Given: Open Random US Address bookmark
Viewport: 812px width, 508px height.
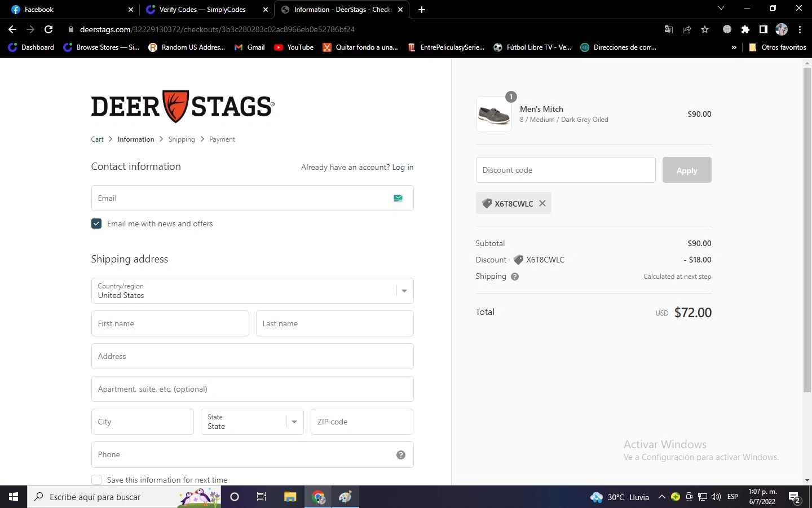Looking at the screenshot, I should click(x=187, y=47).
